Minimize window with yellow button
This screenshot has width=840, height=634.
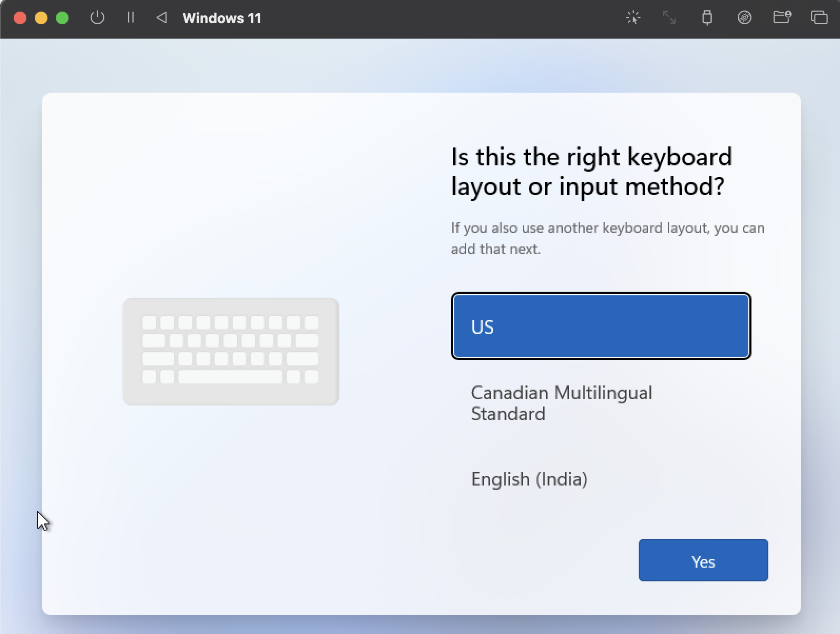[41, 18]
